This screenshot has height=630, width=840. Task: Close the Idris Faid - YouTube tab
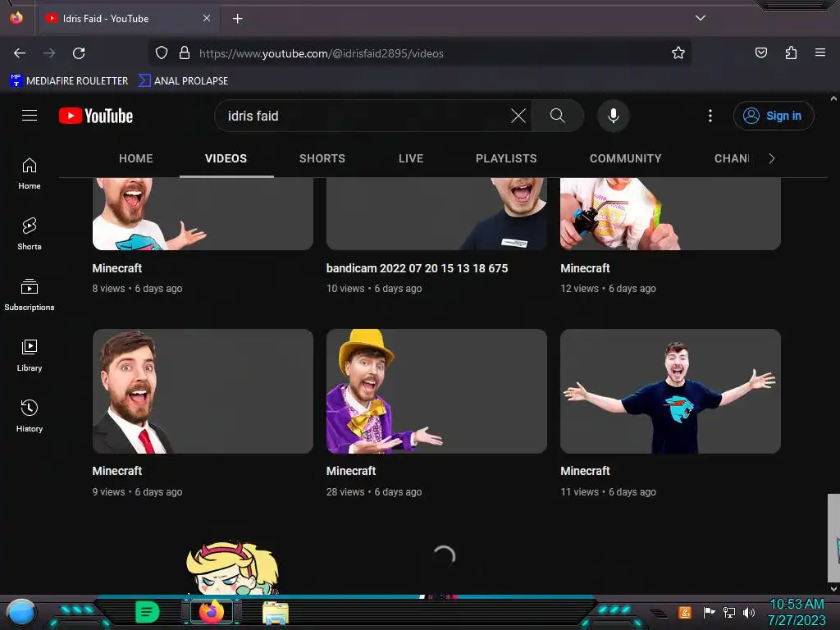[207, 18]
